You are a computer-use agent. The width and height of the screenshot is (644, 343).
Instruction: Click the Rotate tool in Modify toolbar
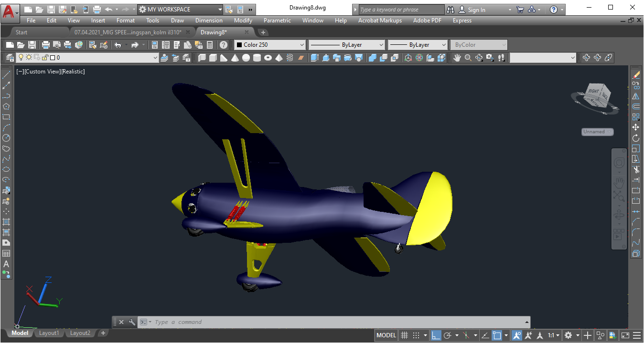(x=636, y=138)
